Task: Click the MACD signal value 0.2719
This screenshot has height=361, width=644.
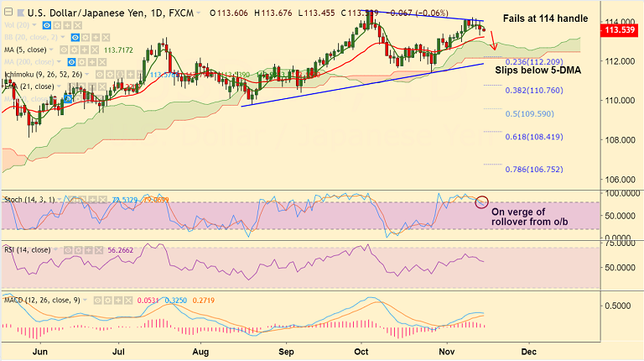Action: pos(203,301)
